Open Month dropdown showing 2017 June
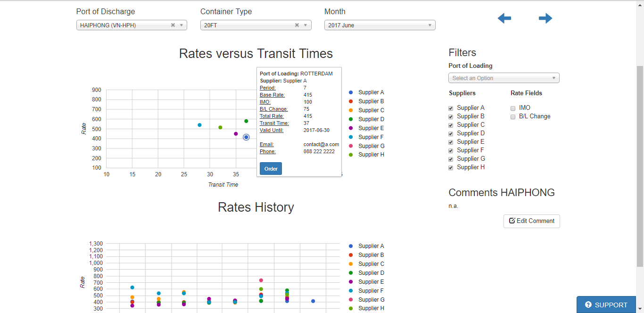This screenshot has width=644, height=313. pos(380,25)
